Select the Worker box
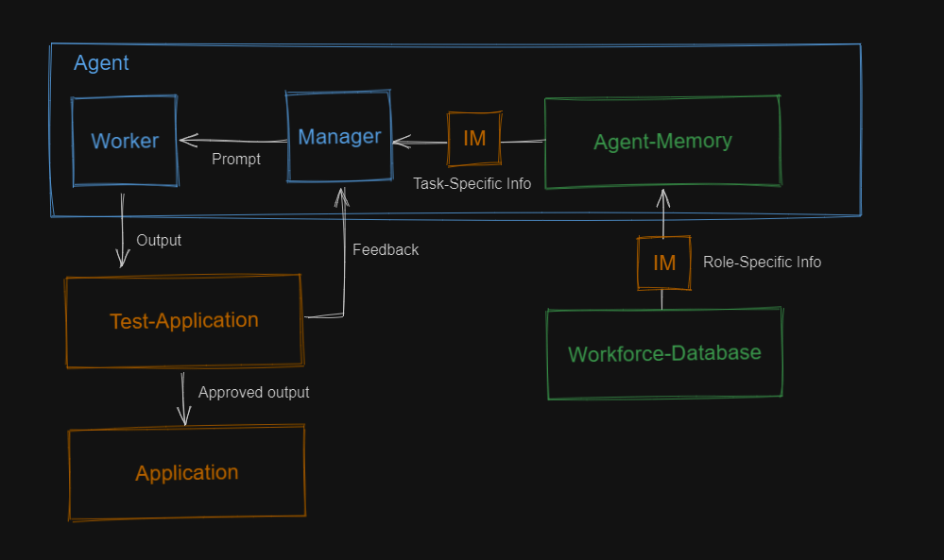Image resolution: width=944 pixels, height=560 pixels. coord(124,140)
